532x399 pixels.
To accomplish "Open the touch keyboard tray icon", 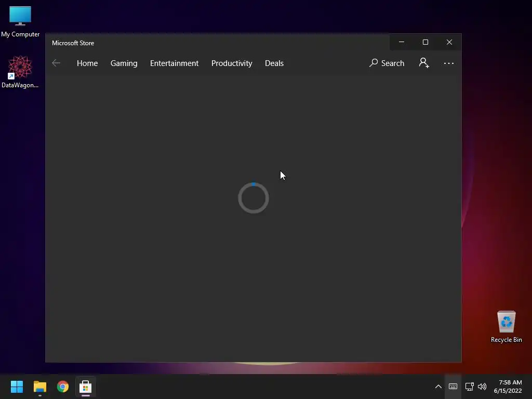I will pyautogui.click(x=453, y=387).
